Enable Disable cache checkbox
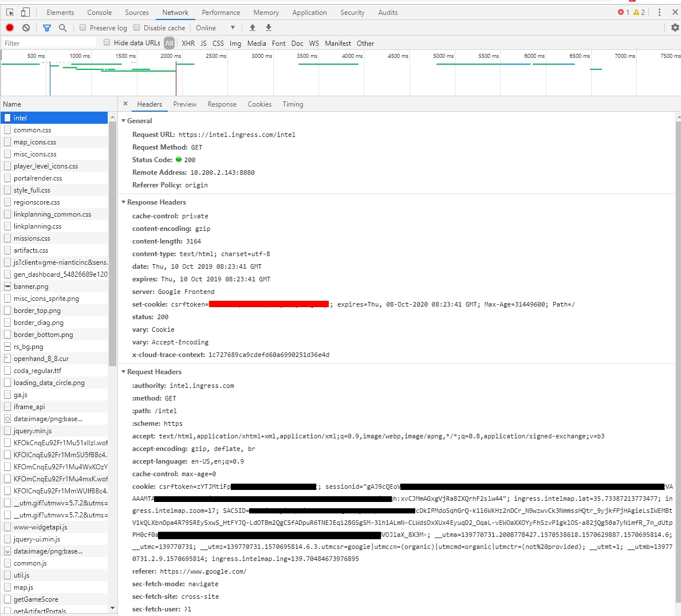 136,28
